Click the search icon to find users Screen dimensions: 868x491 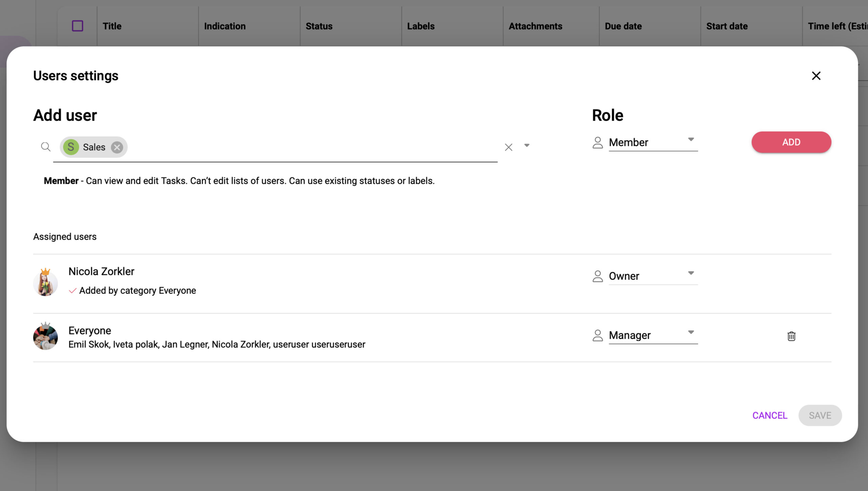click(46, 147)
